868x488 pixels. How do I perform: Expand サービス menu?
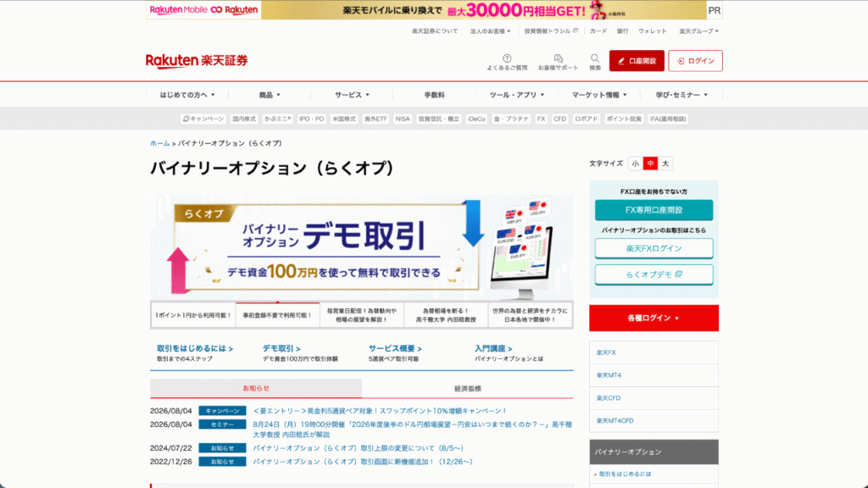tap(352, 95)
